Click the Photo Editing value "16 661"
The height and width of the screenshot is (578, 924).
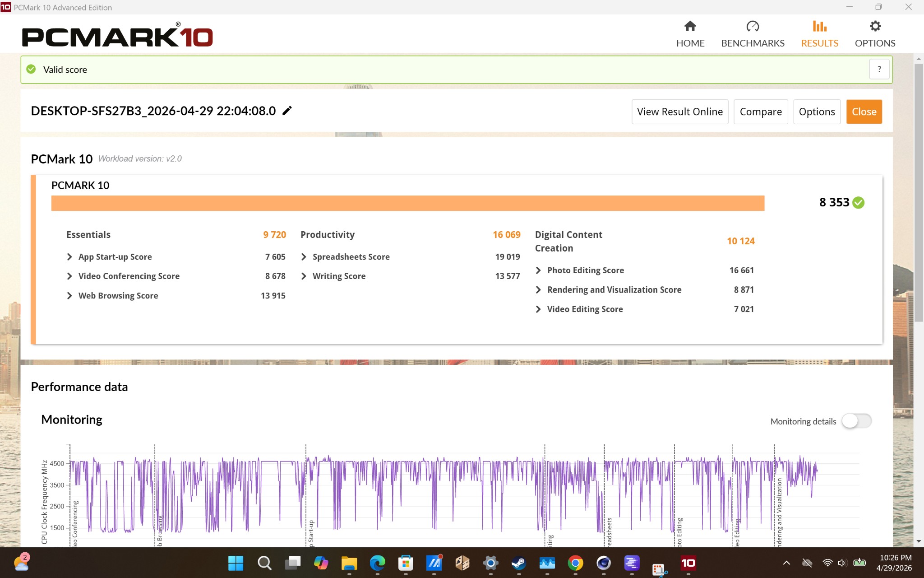(x=741, y=270)
